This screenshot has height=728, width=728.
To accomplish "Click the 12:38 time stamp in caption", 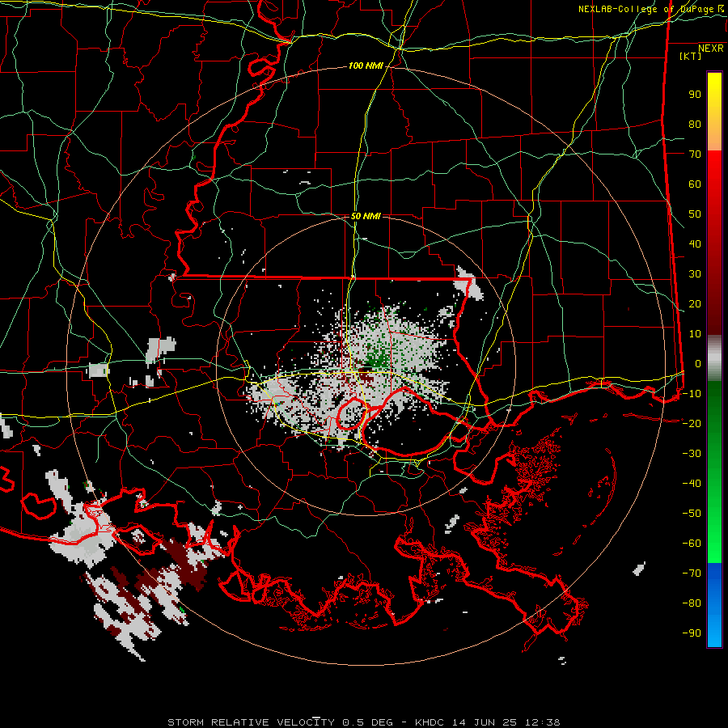I will (x=542, y=722).
